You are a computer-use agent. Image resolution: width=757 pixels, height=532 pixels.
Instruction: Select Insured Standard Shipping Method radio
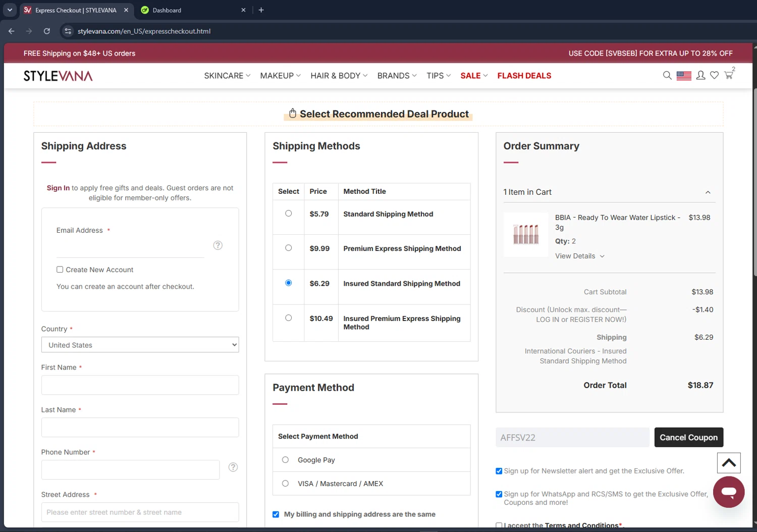289,283
